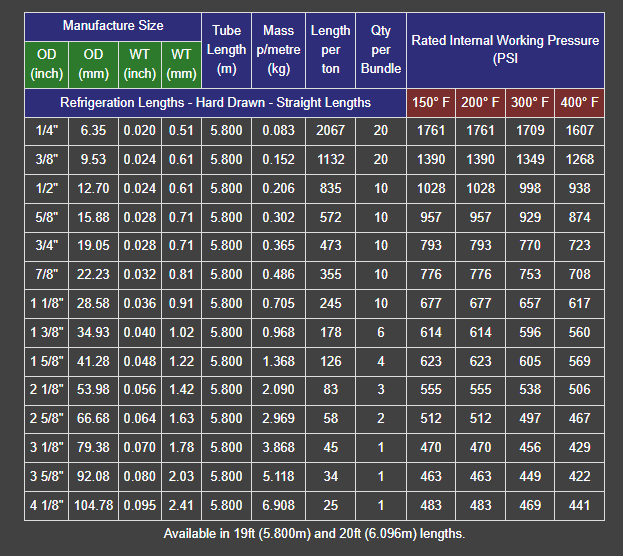The width and height of the screenshot is (623, 556).
Task: Click the Mass p/metre (kg) header
Action: click(x=278, y=50)
